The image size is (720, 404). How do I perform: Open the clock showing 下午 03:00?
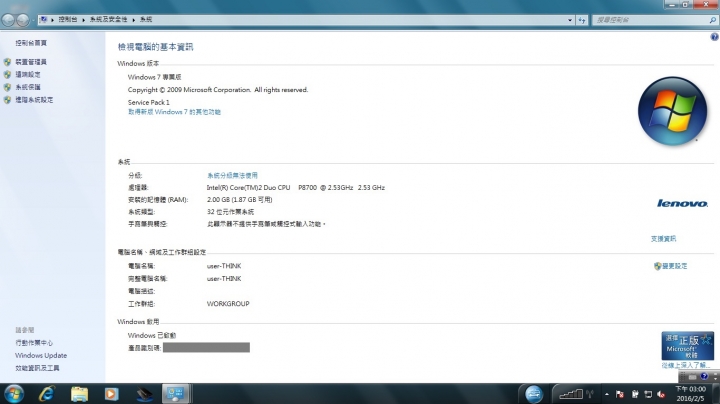(x=690, y=394)
